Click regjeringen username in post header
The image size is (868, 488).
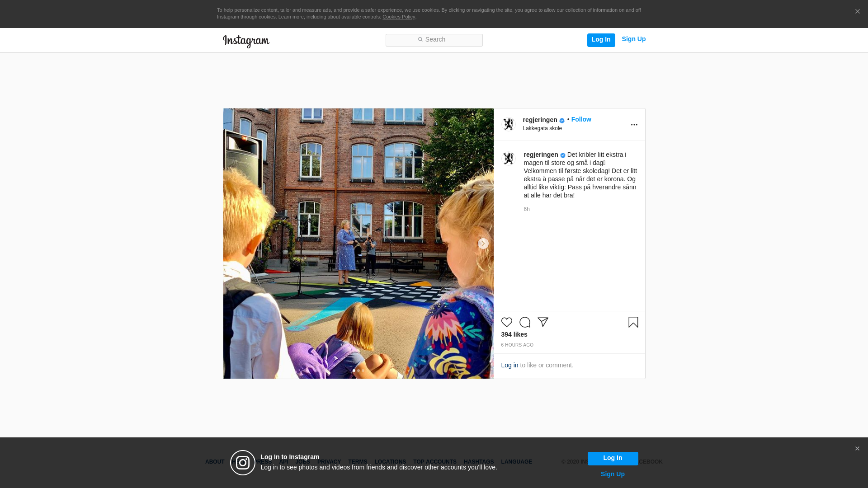tap(540, 120)
